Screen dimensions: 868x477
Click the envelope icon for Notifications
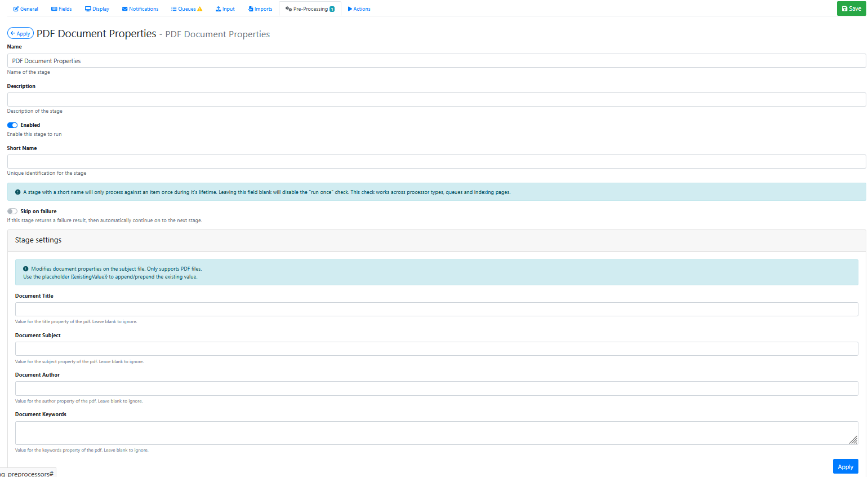click(124, 9)
